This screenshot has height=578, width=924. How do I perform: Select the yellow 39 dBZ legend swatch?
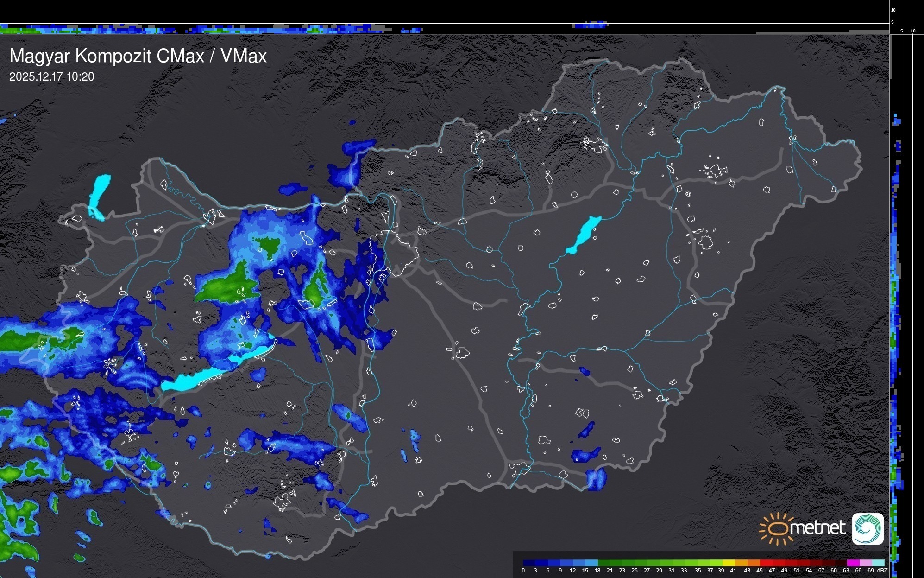pos(729,563)
